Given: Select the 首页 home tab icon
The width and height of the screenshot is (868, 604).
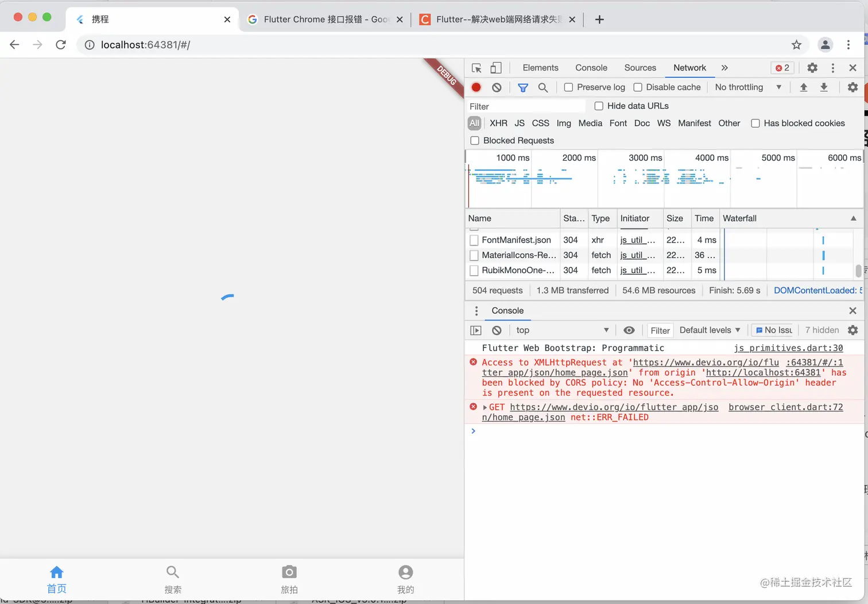Looking at the screenshot, I should pyautogui.click(x=56, y=572).
